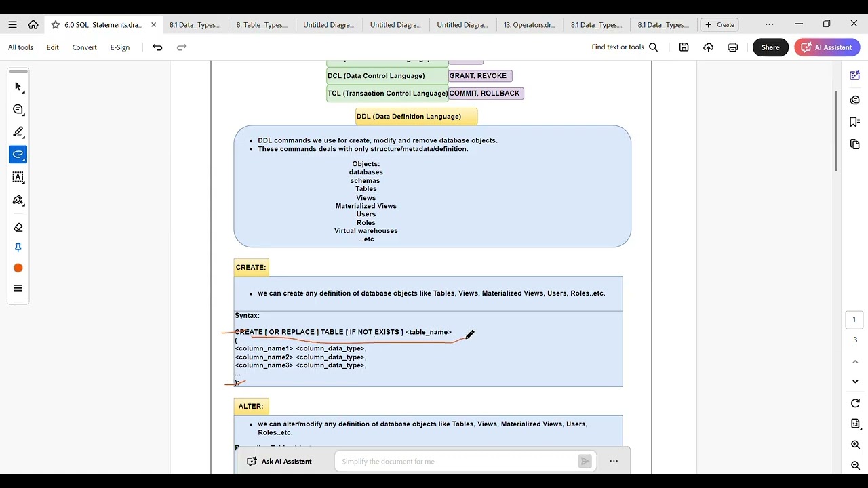Edit current page number box

(x=854, y=320)
